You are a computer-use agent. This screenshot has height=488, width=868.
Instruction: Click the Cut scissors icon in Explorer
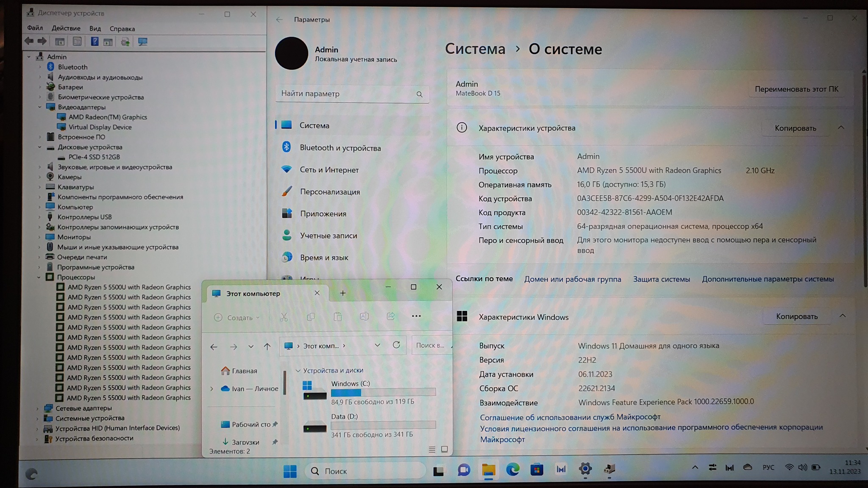pos(284,317)
